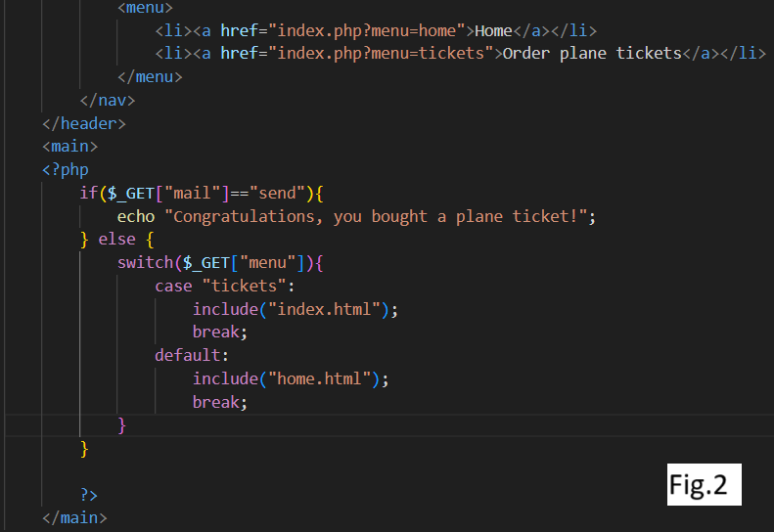
Task: Place cursor on the closing </menu> tag
Action: click(150, 76)
